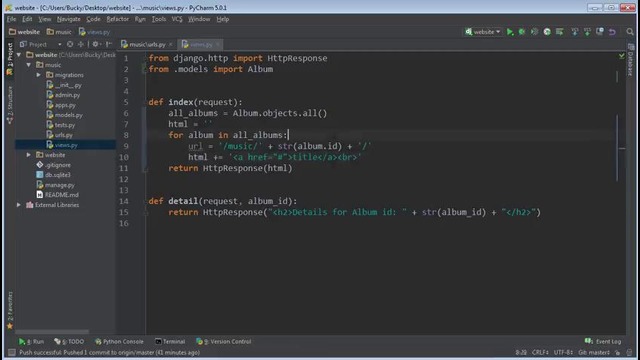Viewport: 640px width, 360px height.
Task: Open the Navigate menu
Action: coord(69,19)
